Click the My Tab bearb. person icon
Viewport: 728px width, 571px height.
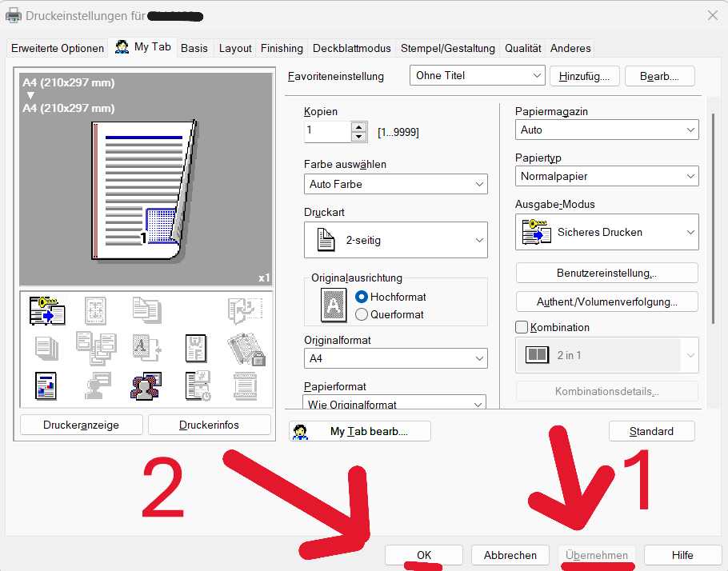click(x=301, y=432)
